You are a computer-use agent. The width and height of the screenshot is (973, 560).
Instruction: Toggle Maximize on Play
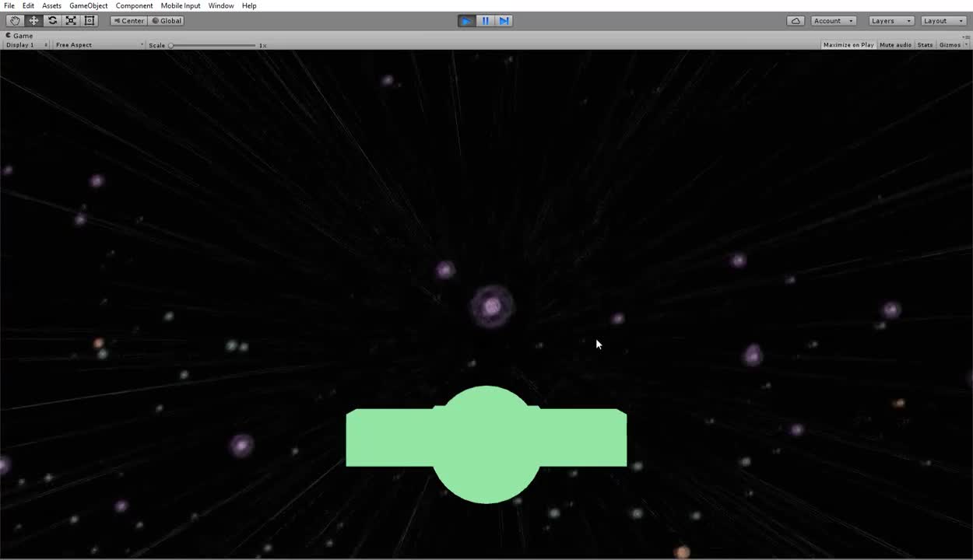848,44
